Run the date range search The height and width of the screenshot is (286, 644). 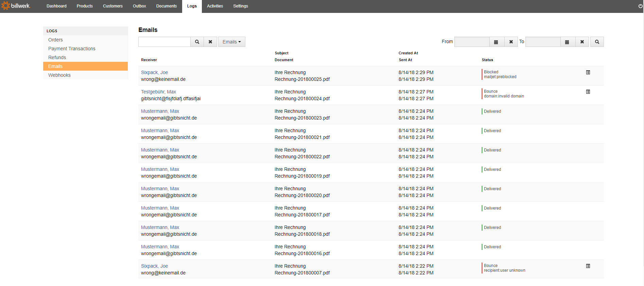click(x=597, y=42)
